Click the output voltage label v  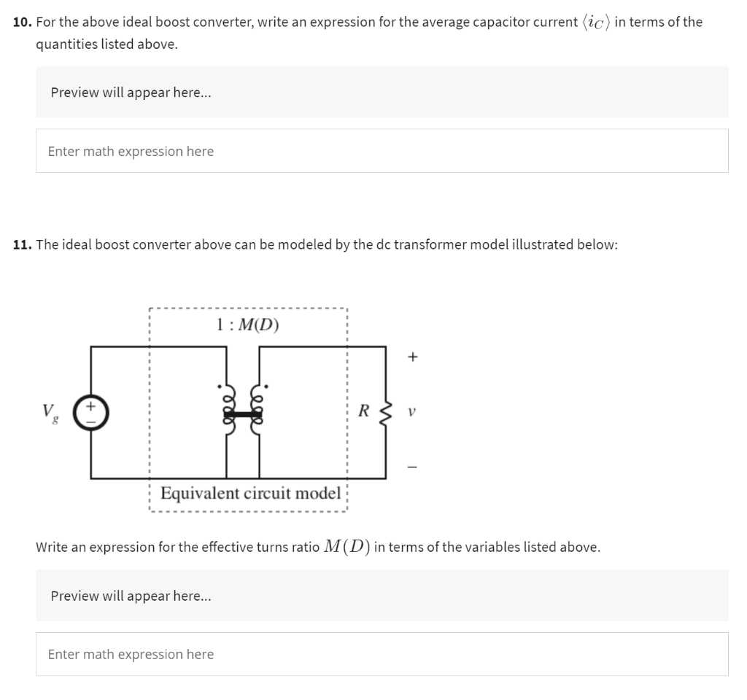[411, 411]
